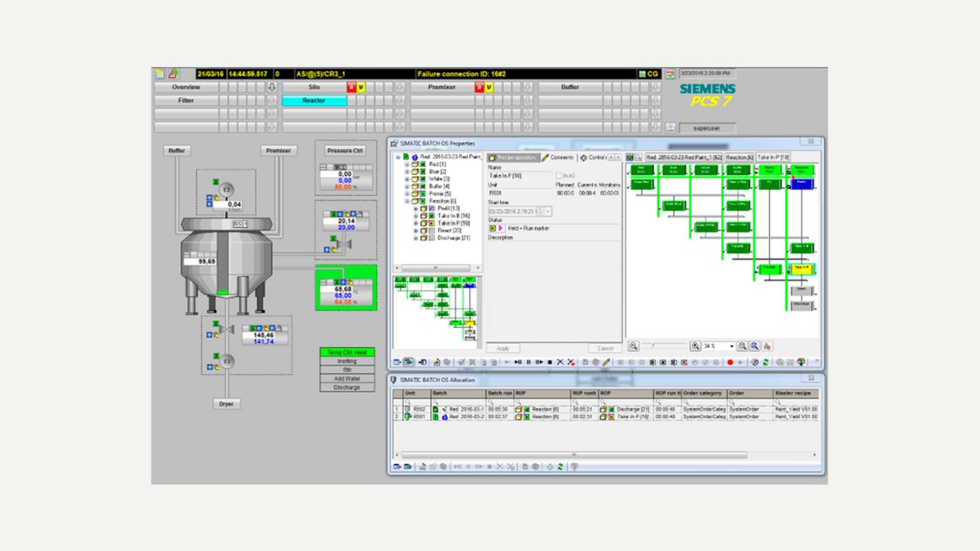Click the red alarm indicator beside Silo
The image size is (980, 551).
[351, 87]
